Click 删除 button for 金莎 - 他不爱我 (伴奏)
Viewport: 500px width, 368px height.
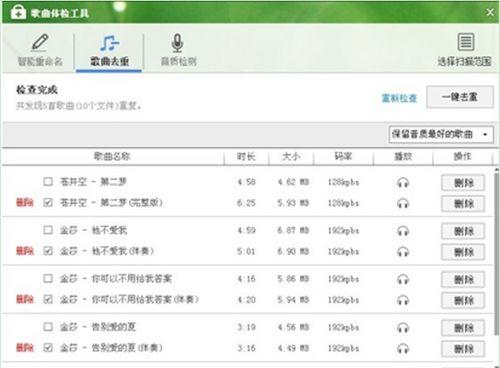coord(463,252)
